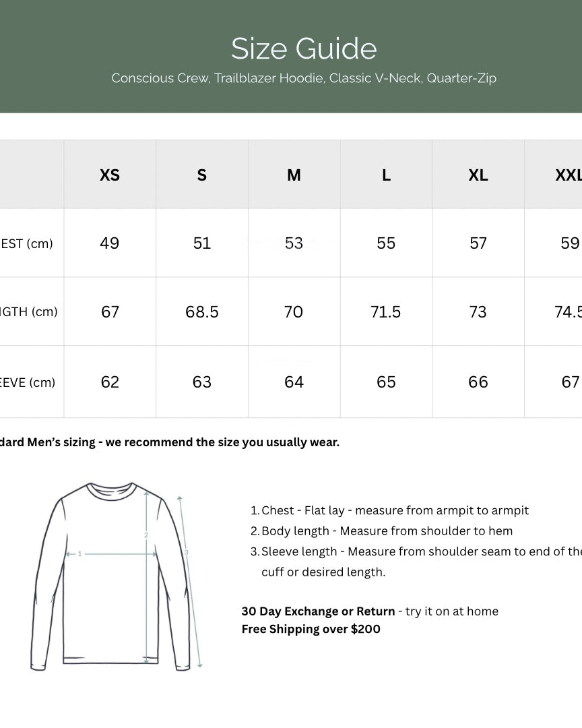Click the Size Guide heading
The height and width of the screenshot is (728, 582).
tap(304, 49)
